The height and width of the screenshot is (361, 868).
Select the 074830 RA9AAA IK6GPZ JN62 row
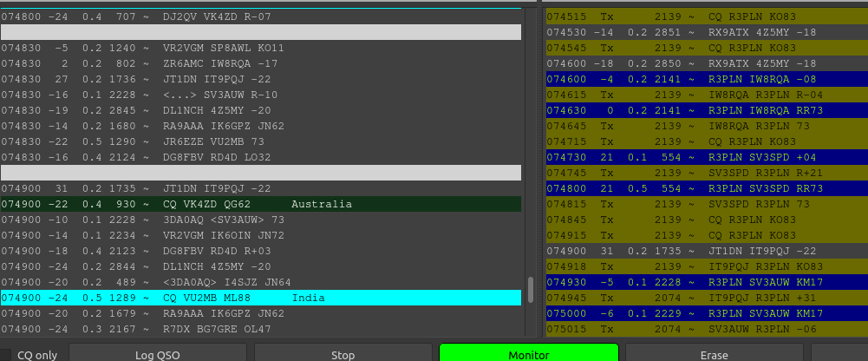point(261,126)
